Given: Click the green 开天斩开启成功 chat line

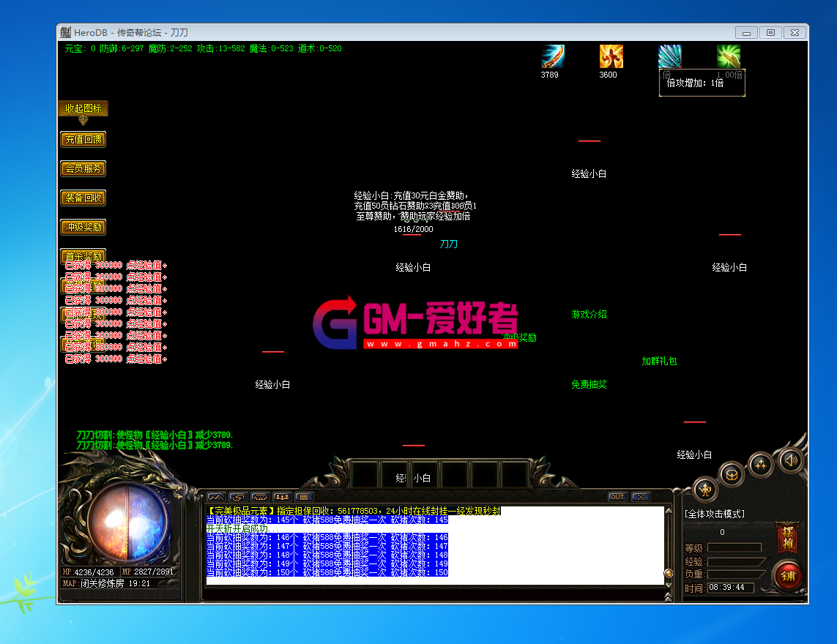Looking at the screenshot, I should point(242,529).
